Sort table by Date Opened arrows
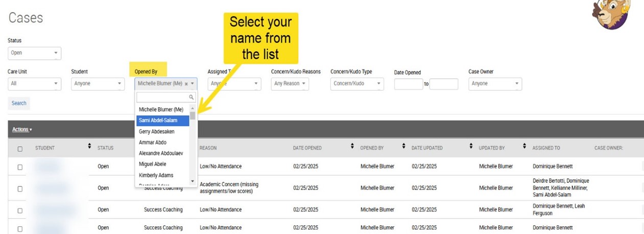 pos(352,148)
